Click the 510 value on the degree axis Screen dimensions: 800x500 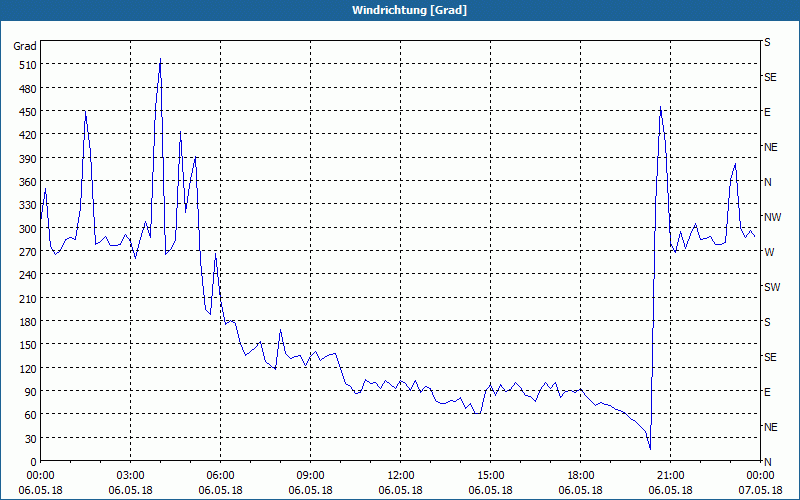tap(28, 65)
